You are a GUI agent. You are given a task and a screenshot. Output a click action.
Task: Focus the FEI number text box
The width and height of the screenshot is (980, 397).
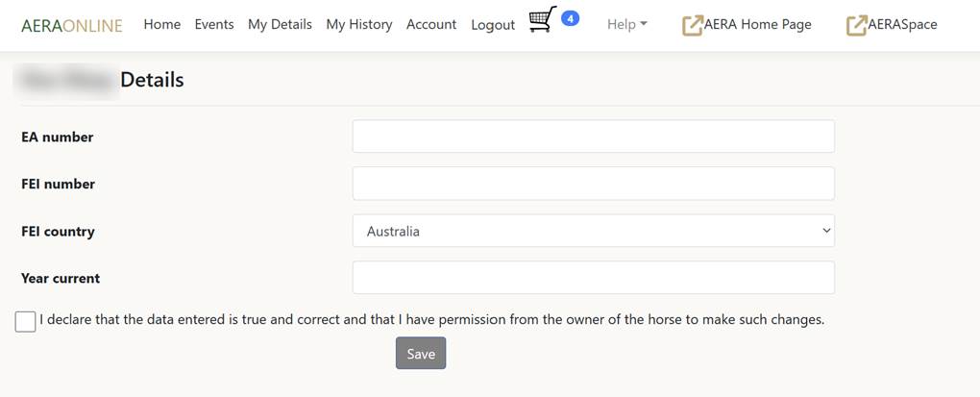(x=593, y=184)
